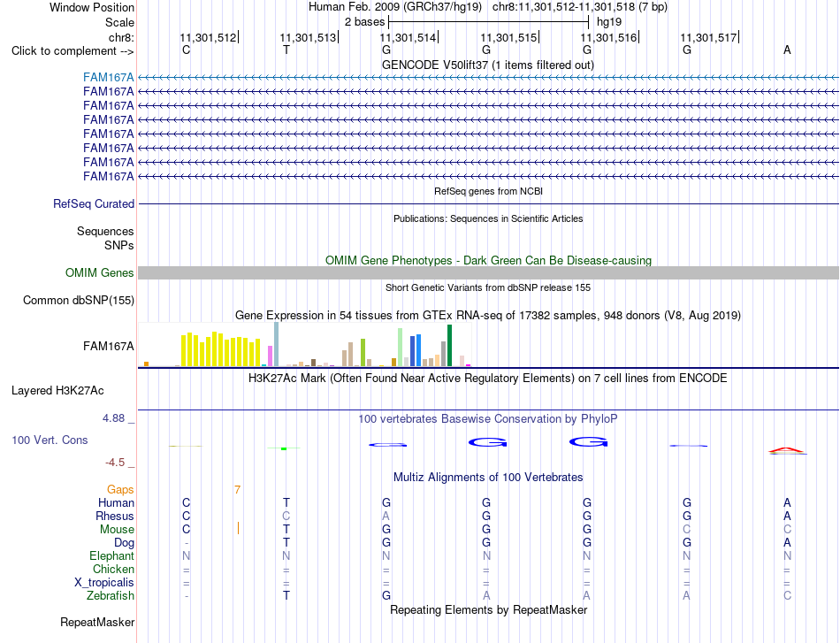Click the green T PhyloP conservation mark

click(x=284, y=448)
